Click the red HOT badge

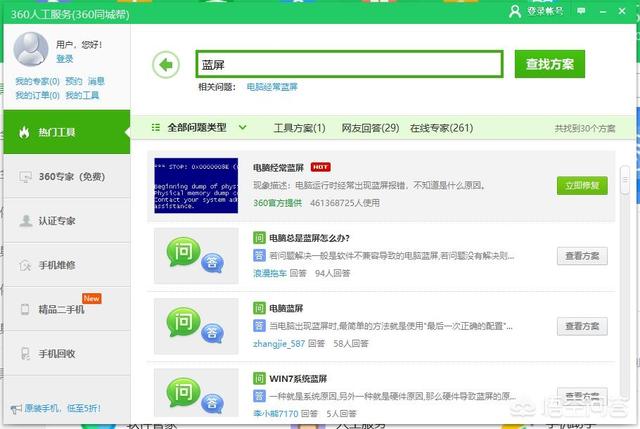pos(320,167)
